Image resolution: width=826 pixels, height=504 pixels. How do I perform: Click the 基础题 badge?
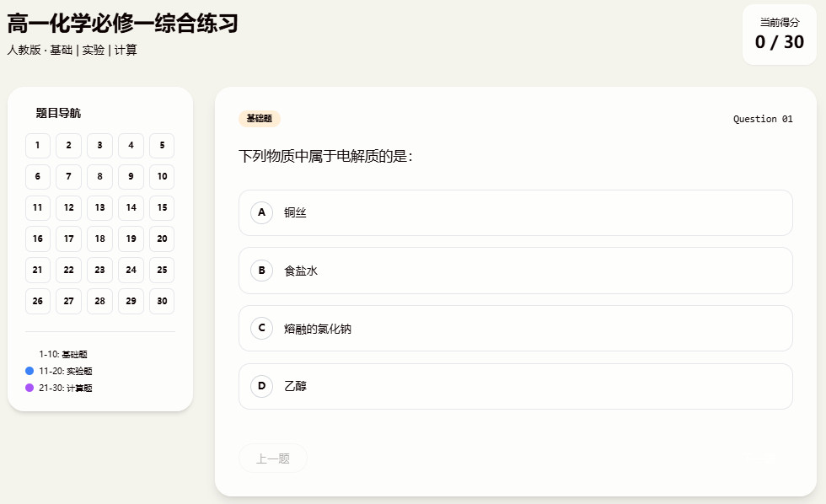click(260, 119)
